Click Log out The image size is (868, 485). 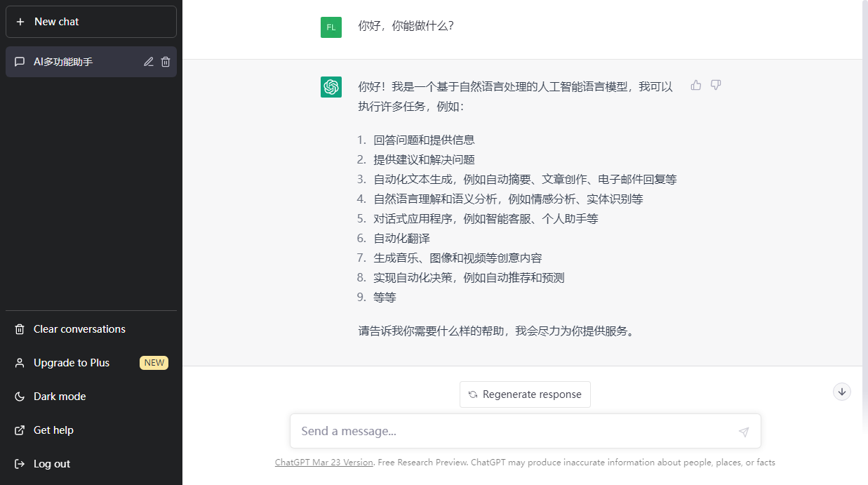(91, 464)
